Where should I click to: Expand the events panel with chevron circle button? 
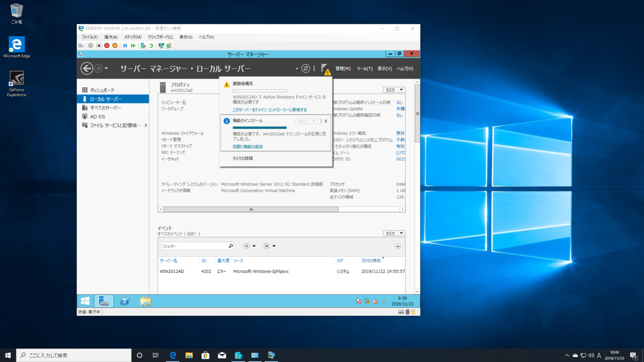click(398, 246)
